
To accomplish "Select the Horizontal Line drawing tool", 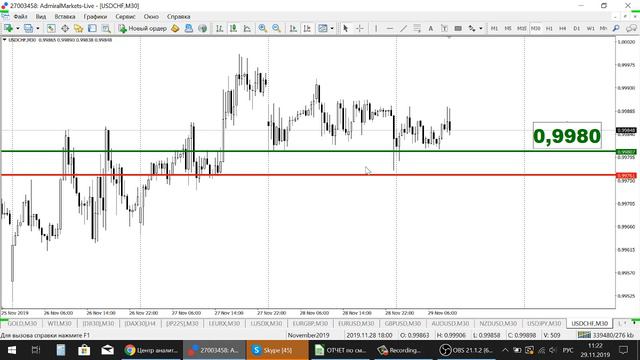I will [x=390, y=28].
